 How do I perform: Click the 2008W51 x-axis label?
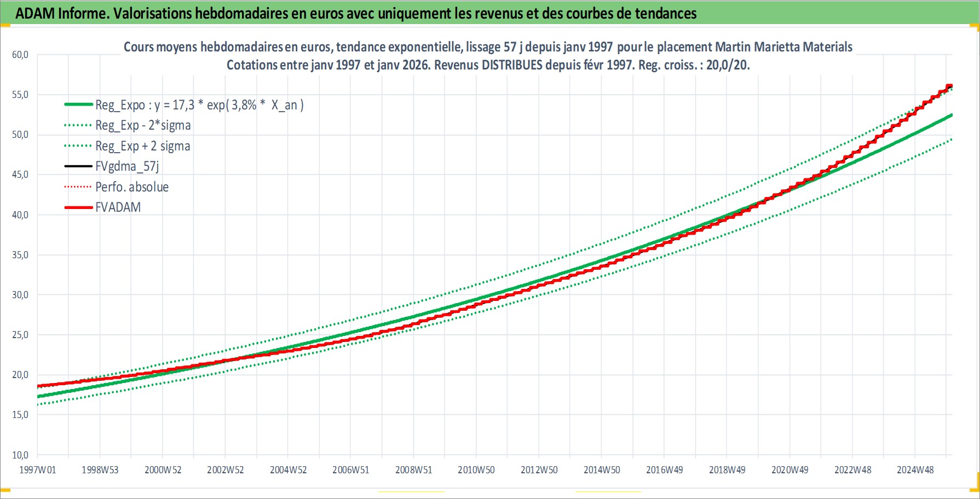(x=414, y=470)
